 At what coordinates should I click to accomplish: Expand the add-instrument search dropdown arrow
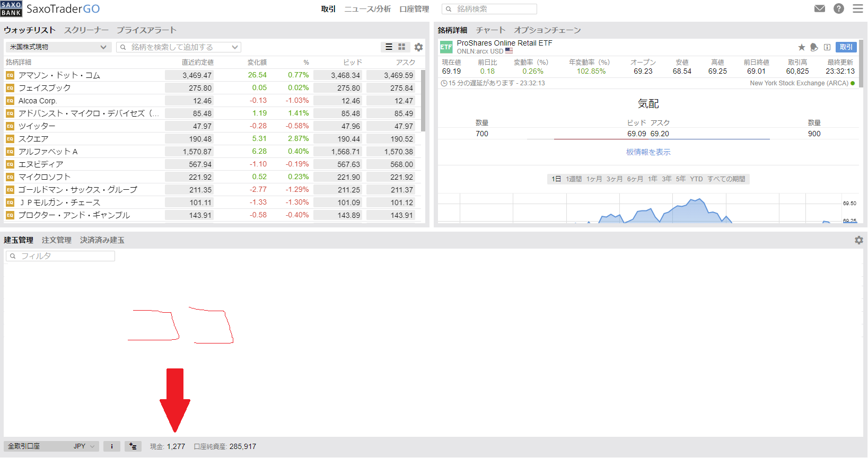click(235, 47)
